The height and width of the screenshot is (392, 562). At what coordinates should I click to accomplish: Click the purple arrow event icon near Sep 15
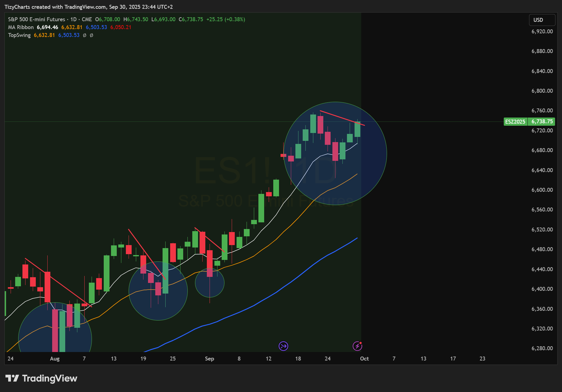point(283,346)
